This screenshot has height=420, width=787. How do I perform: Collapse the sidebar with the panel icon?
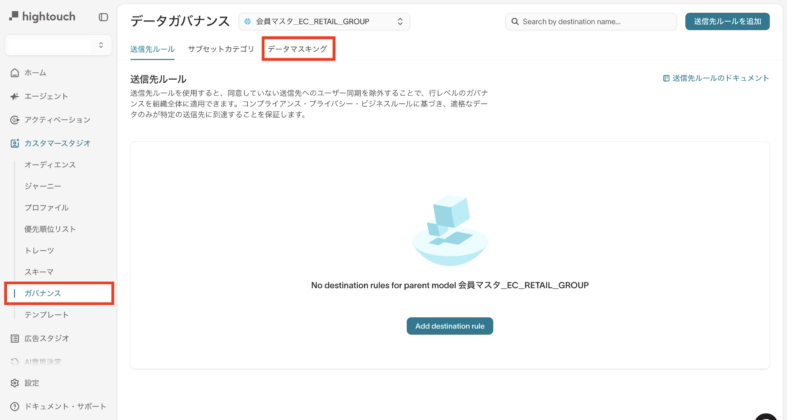pos(103,17)
